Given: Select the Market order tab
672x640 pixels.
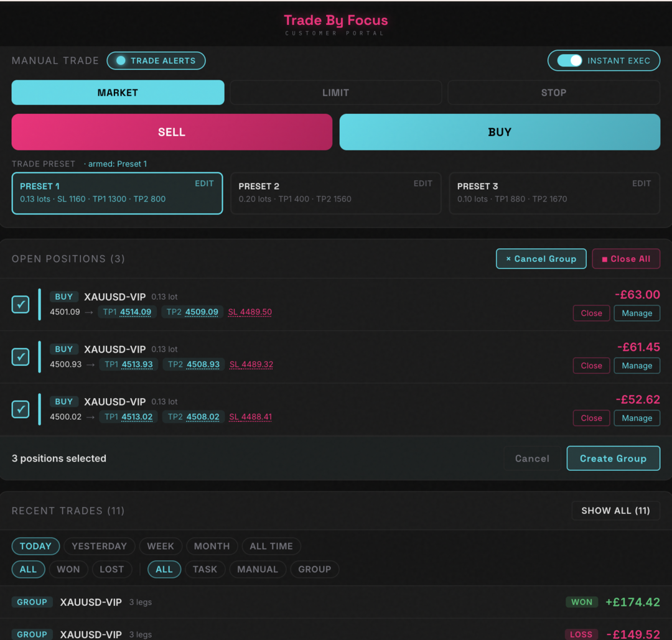Looking at the screenshot, I should (x=118, y=93).
